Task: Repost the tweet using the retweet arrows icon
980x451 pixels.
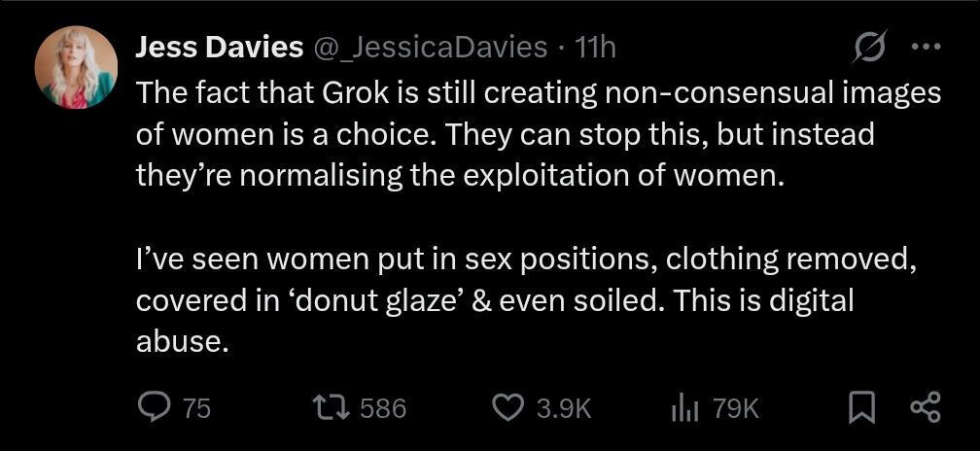Action: pyautogui.click(x=331, y=407)
